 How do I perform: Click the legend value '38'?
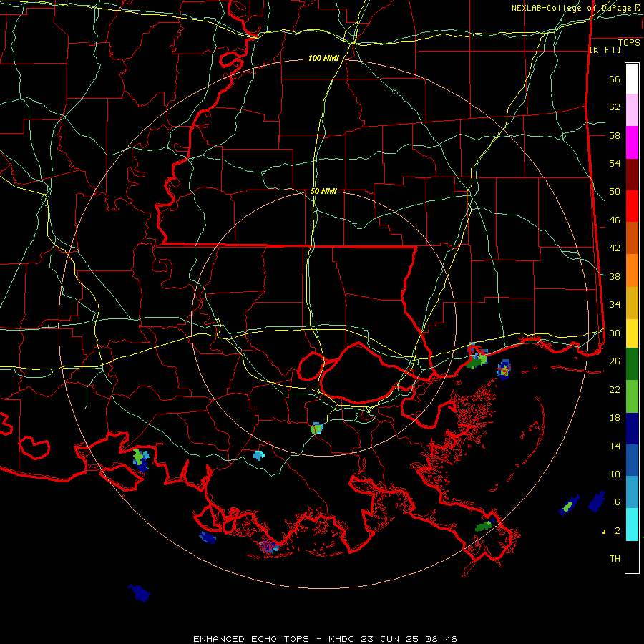(x=615, y=277)
